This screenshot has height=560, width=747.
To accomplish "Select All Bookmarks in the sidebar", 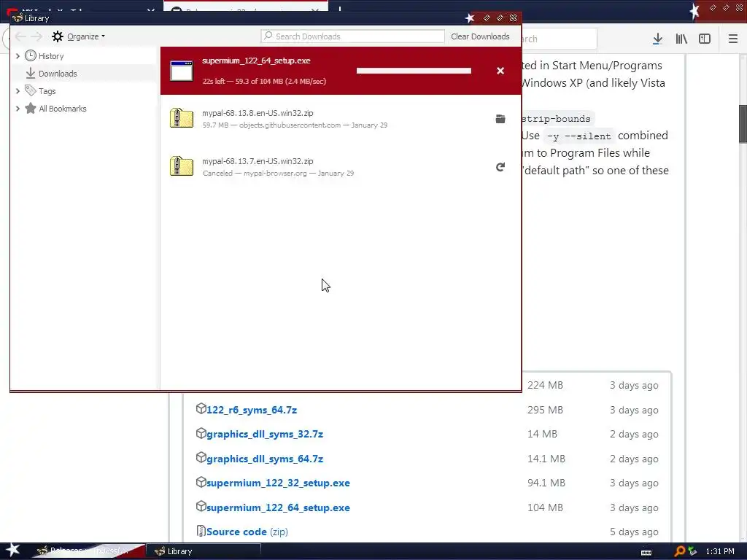I will pos(63,108).
